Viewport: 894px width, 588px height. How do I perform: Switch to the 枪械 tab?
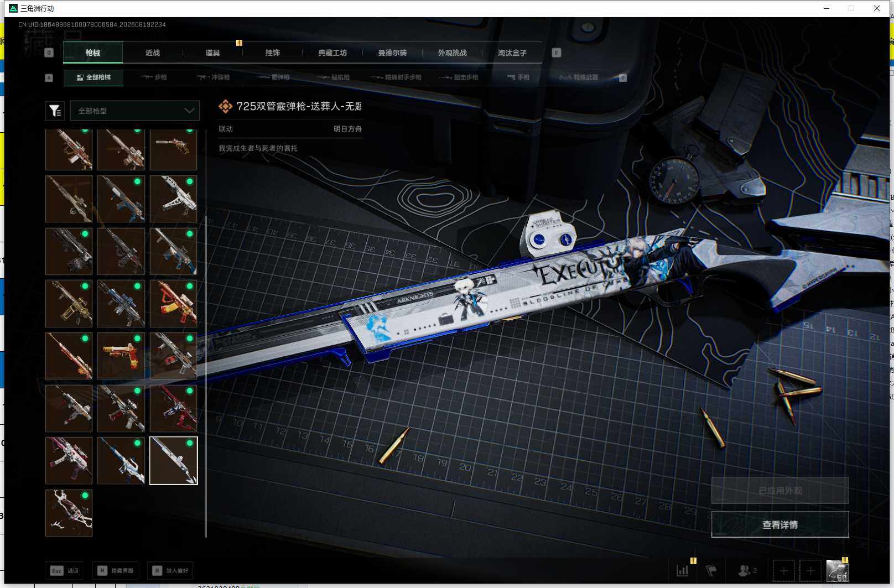coord(93,53)
